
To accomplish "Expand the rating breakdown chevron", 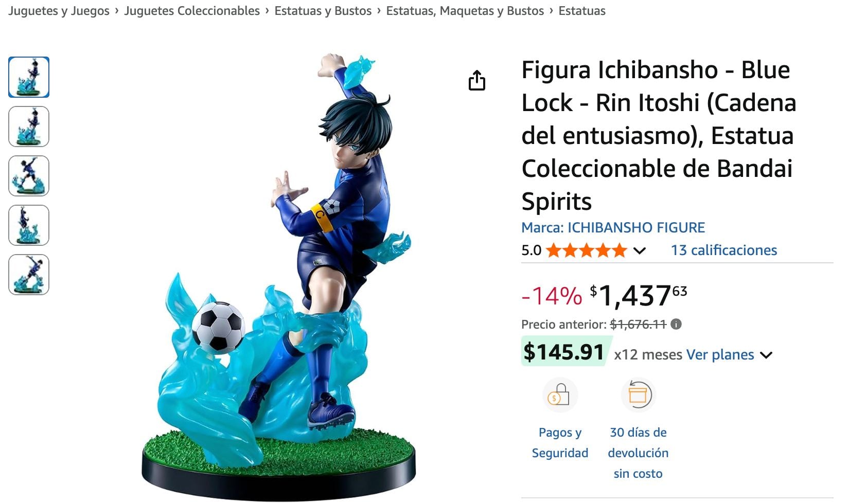I will (640, 251).
